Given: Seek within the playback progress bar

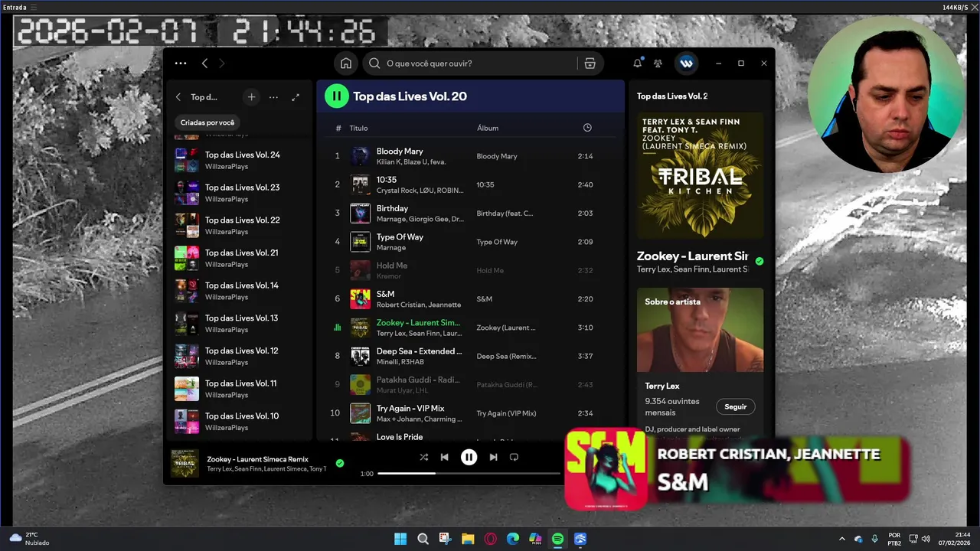Looking at the screenshot, I should click(x=469, y=474).
